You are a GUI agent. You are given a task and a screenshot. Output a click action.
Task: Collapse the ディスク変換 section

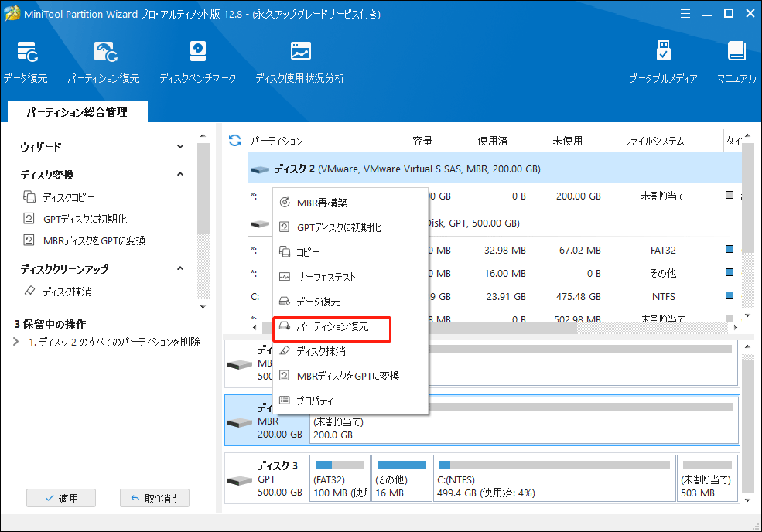tap(180, 175)
